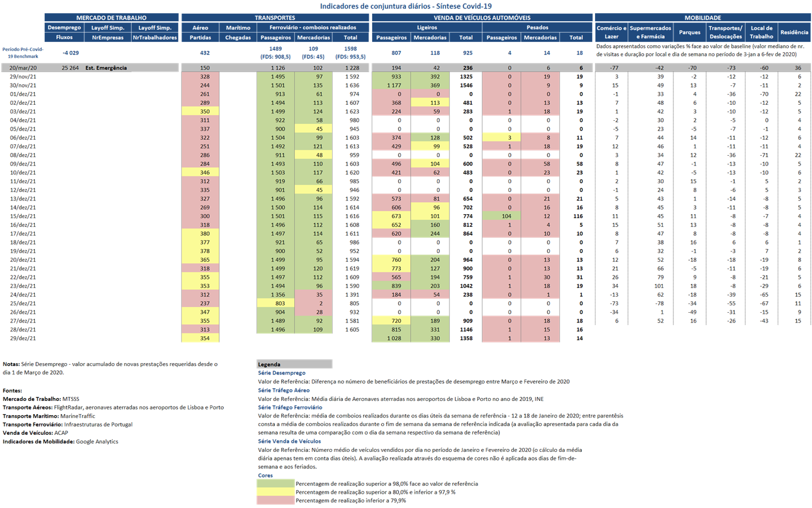Click Partidas '354' on 29/dez/21
This screenshot has height=508, width=812.
pos(200,338)
